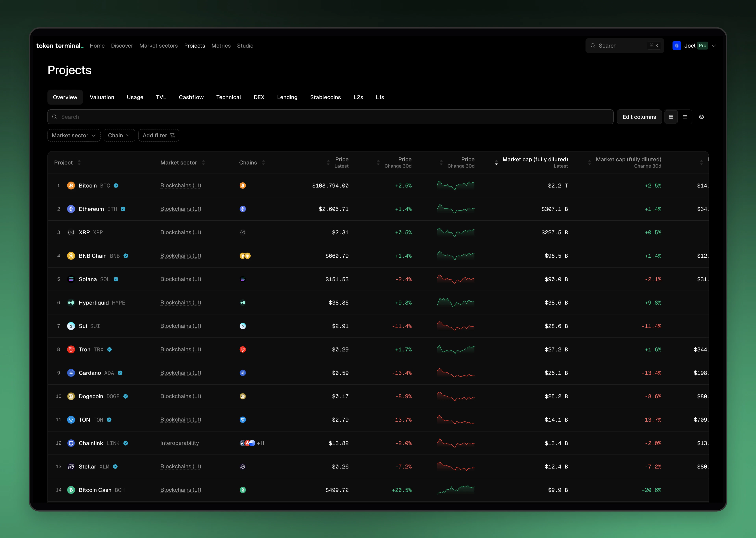Viewport: 756px width, 538px height.
Task: Click the token terminal logo
Action: 60,46
